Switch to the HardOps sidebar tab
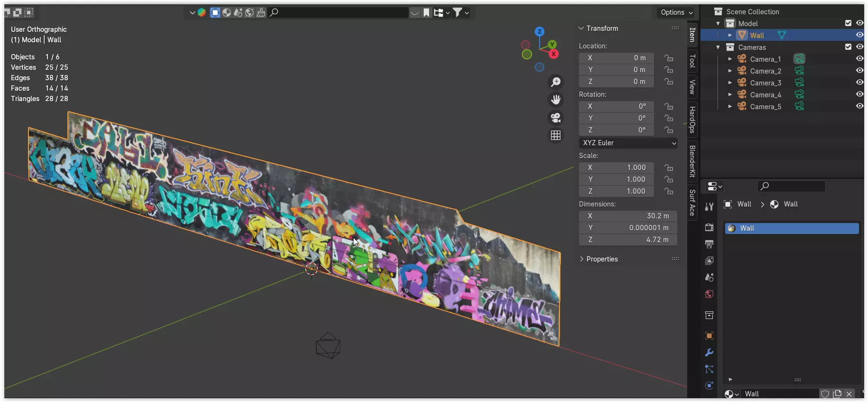Viewport: 868px width, 402px height. 692,120
